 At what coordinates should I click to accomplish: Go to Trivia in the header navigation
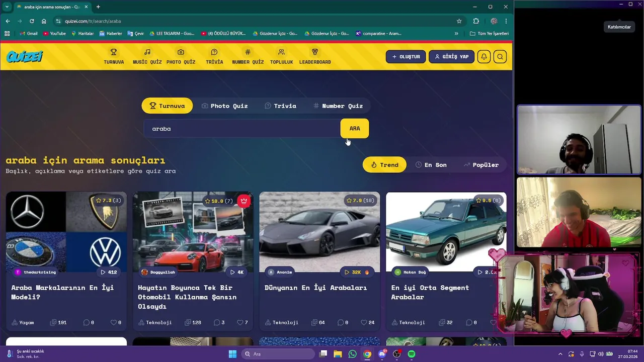[x=214, y=56]
